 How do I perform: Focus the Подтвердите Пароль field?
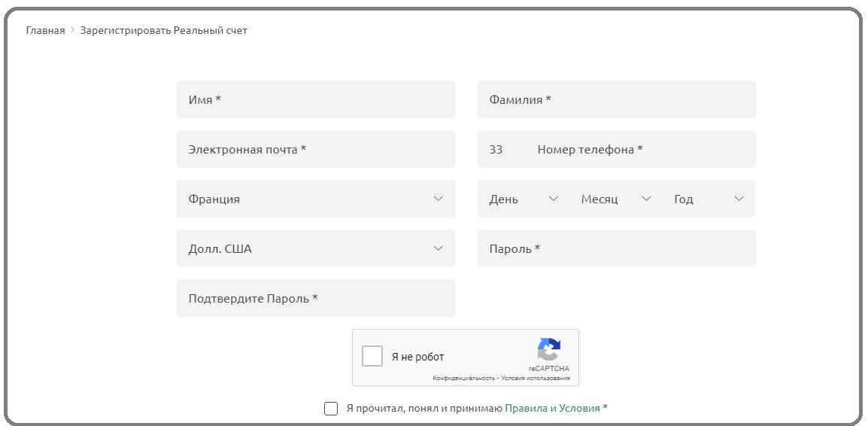(315, 299)
